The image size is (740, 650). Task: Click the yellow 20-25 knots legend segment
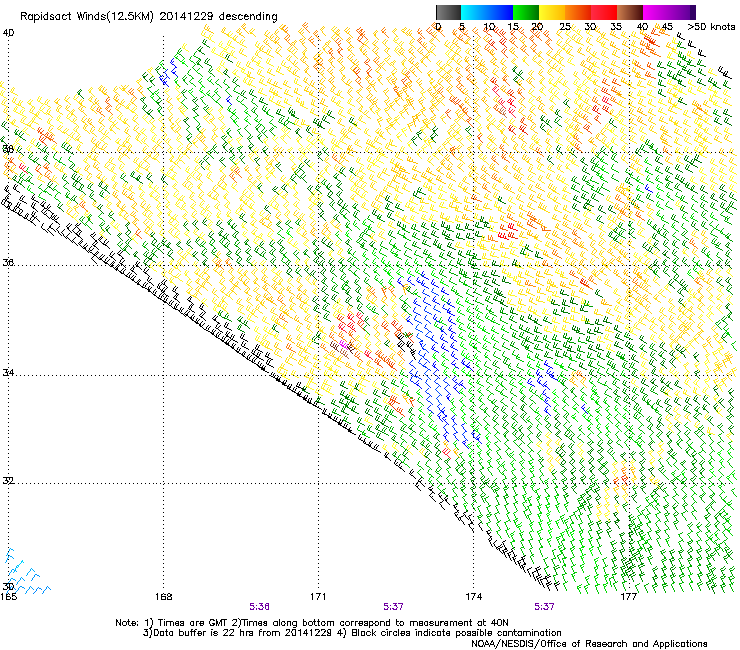click(x=552, y=12)
